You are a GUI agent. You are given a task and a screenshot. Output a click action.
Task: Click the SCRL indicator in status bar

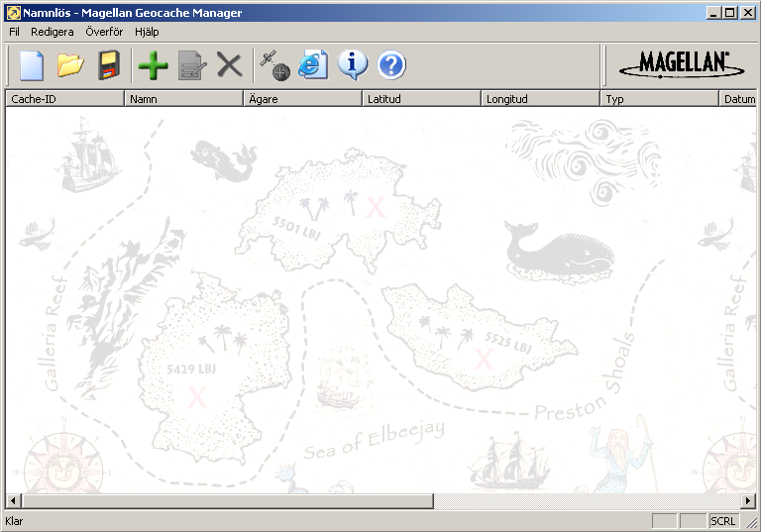722,521
